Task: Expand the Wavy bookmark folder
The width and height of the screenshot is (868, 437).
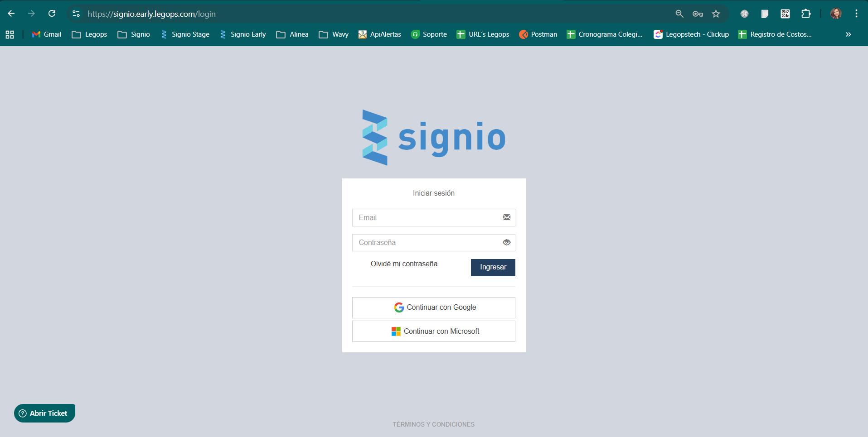Action: click(334, 34)
